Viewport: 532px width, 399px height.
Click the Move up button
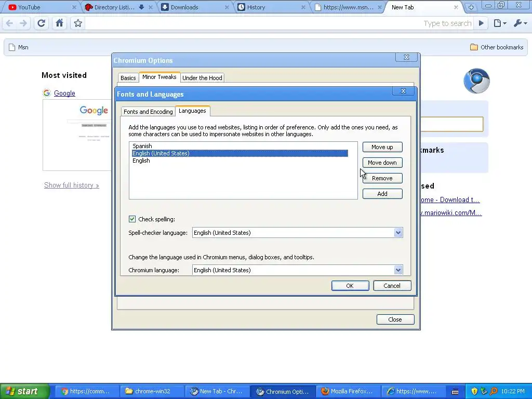point(382,147)
